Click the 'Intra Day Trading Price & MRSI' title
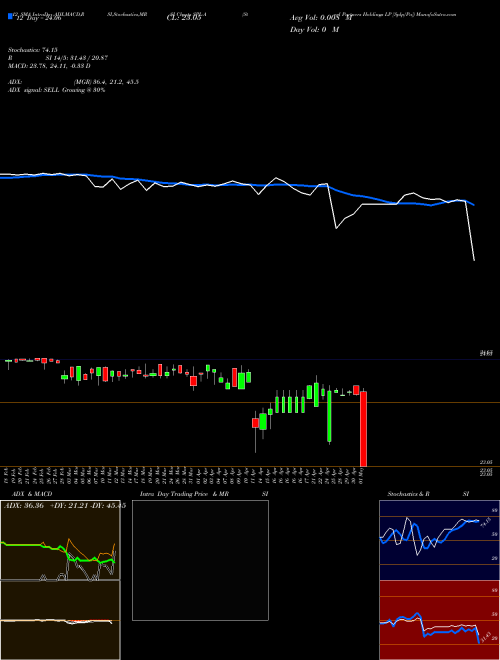The width and height of the screenshot is (500, 660). (x=204, y=494)
